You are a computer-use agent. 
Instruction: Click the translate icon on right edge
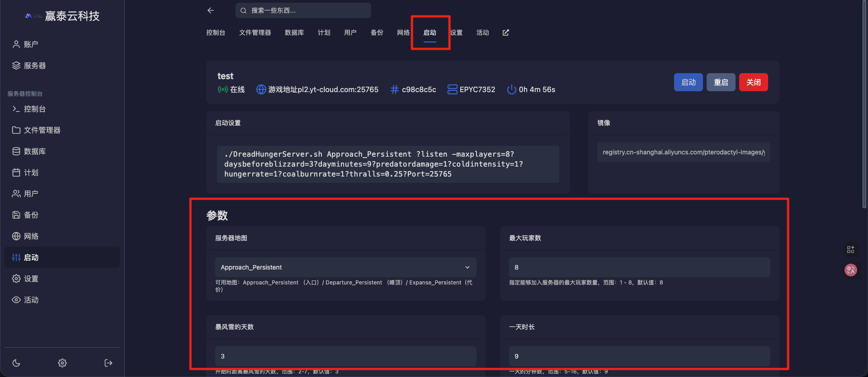850,270
